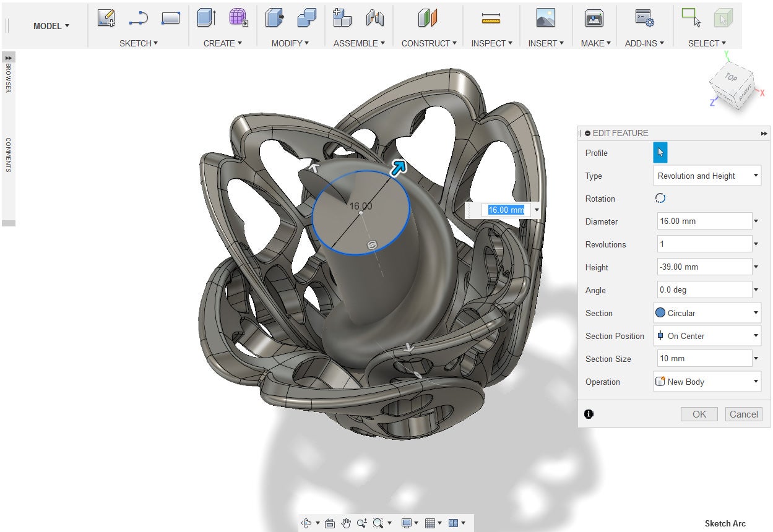The image size is (773, 532).
Task: Open the Operation dropdown New Body
Action: tap(707, 382)
